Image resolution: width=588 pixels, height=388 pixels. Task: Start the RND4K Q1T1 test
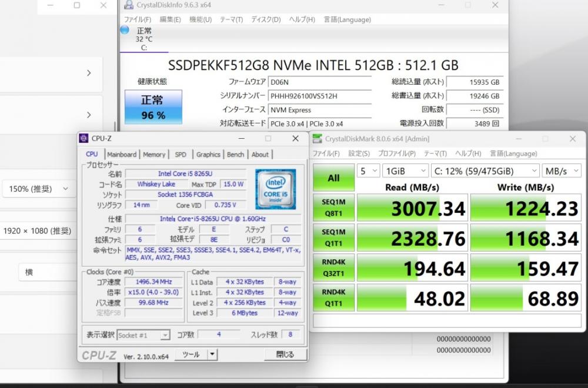(333, 297)
